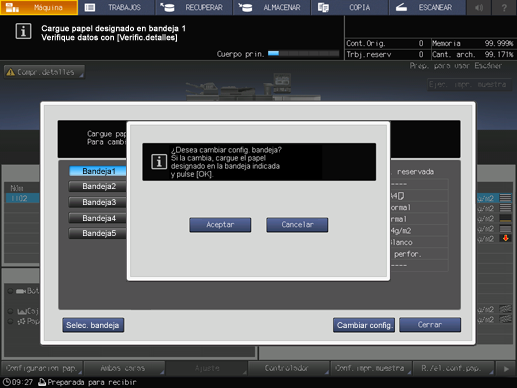Click the COPIA pages icon
517x388 pixels.
[323, 7]
